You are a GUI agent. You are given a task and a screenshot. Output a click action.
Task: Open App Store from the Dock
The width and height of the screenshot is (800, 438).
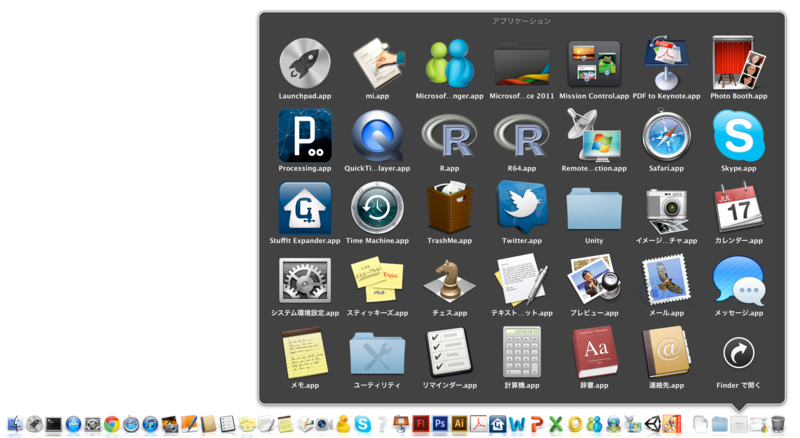[x=73, y=424]
